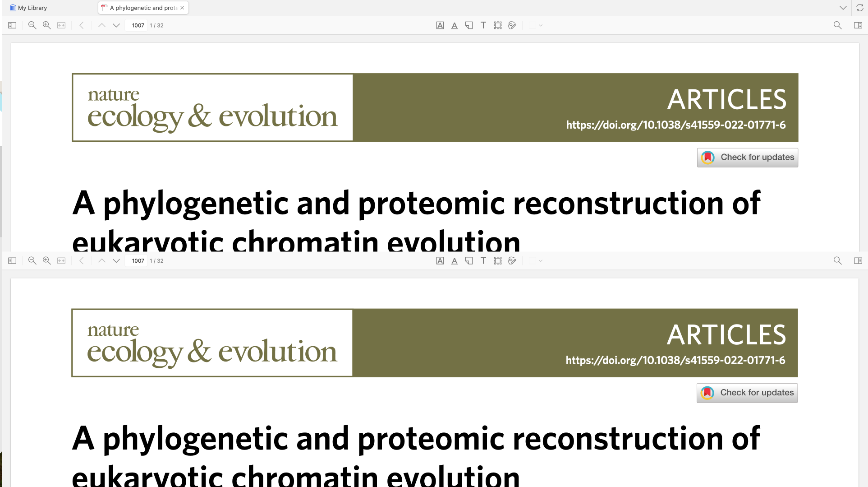Screen dimensions: 868x487
Task: Click the ARTICLES heading in the top view
Action: coord(727,99)
